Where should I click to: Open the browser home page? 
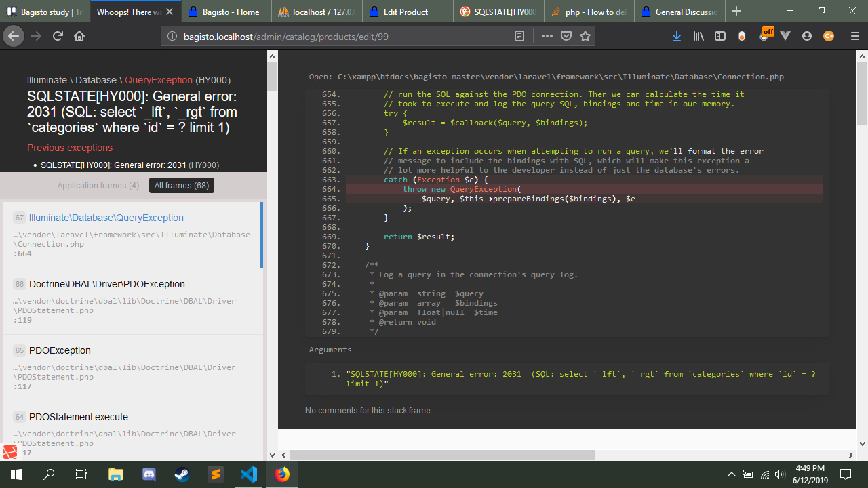79,36
